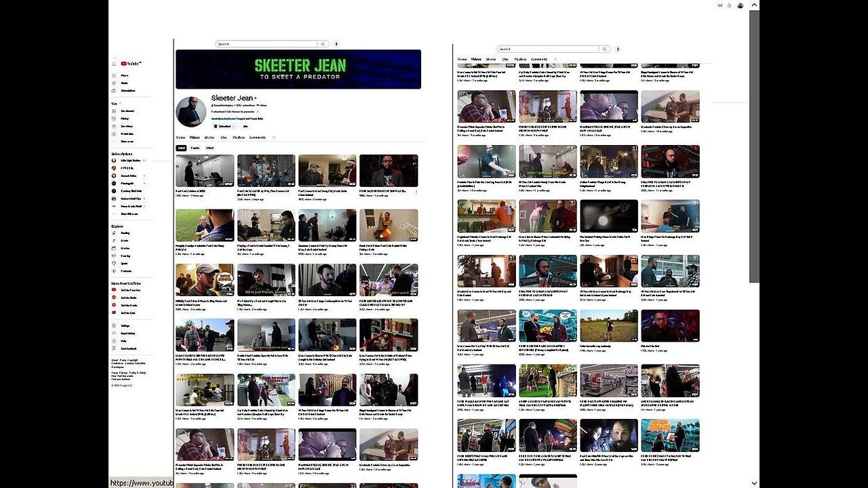Expand the channel description chevron

(258, 112)
